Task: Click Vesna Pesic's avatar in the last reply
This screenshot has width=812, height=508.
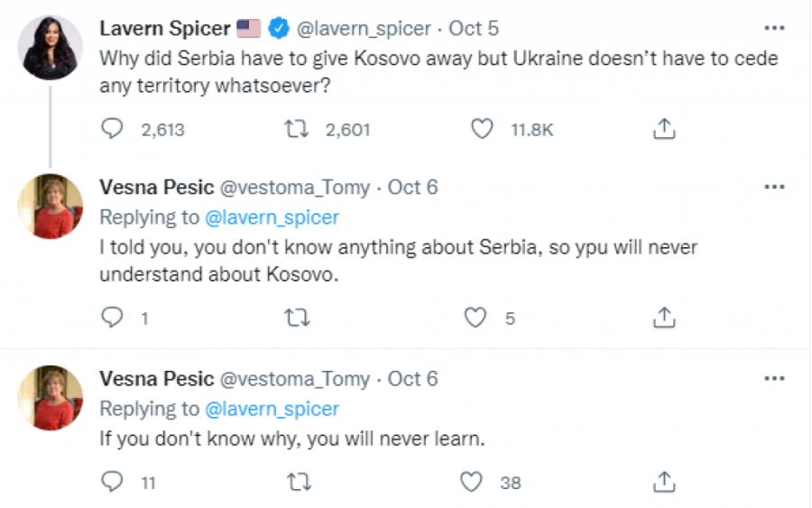Action: pyautogui.click(x=51, y=397)
